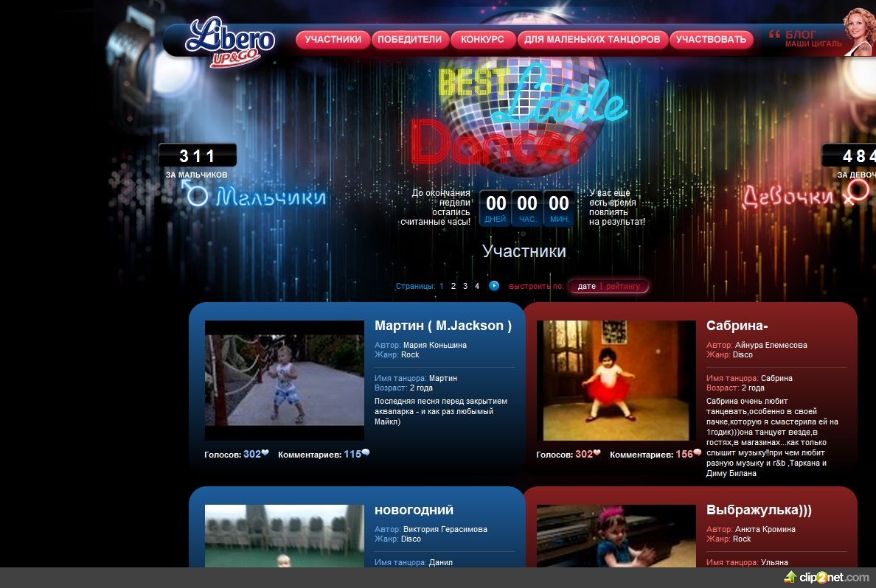Click author name Мария Коньшина
The image size is (876, 588).
[434, 345]
